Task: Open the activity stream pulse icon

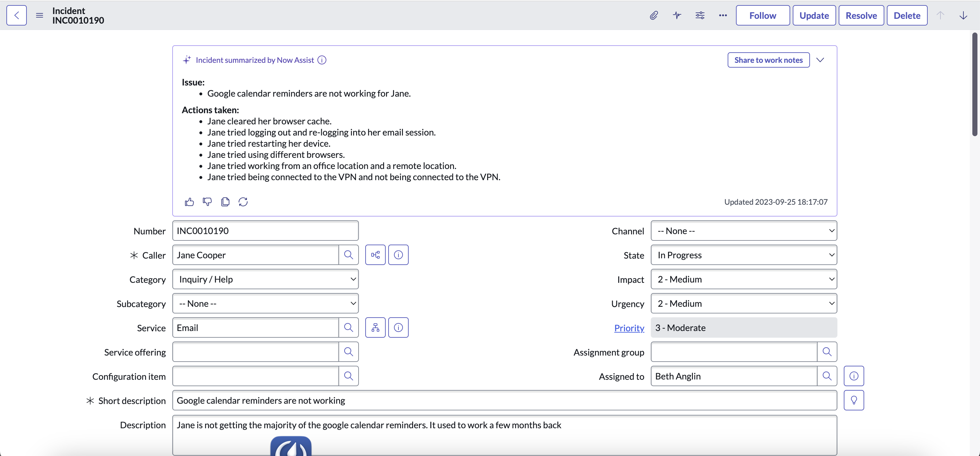Action: pos(677,15)
